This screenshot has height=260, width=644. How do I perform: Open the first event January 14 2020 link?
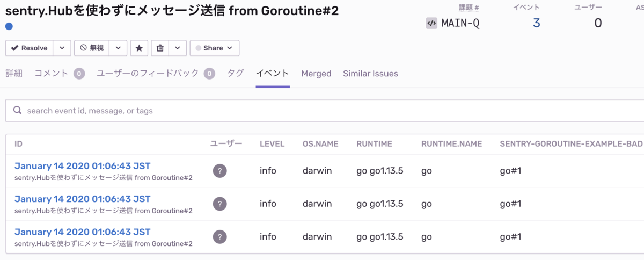click(82, 166)
